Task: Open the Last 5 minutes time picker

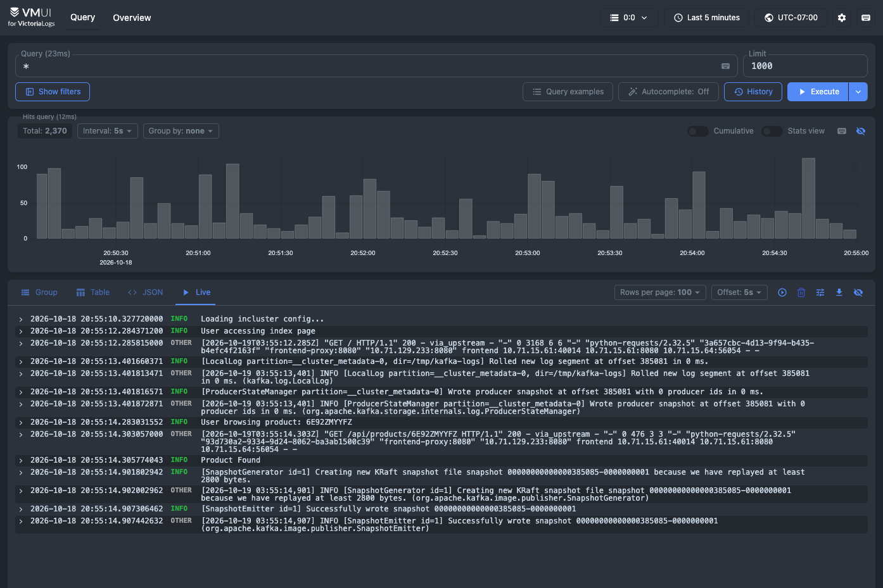Action: (x=706, y=18)
